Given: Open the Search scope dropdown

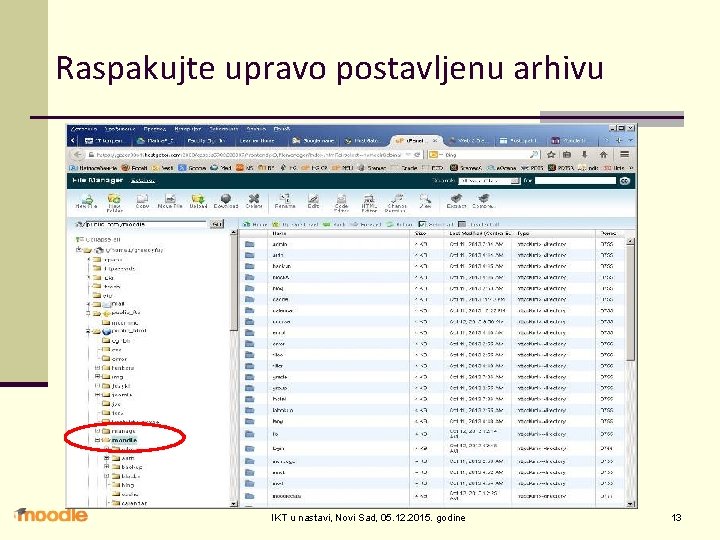Looking at the screenshot, I should coord(489,181).
